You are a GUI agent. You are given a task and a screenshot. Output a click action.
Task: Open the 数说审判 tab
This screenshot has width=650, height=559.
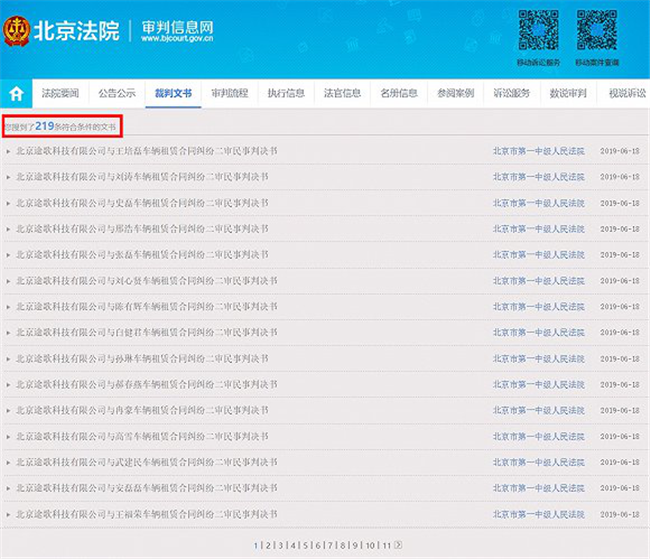pyautogui.click(x=568, y=93)
